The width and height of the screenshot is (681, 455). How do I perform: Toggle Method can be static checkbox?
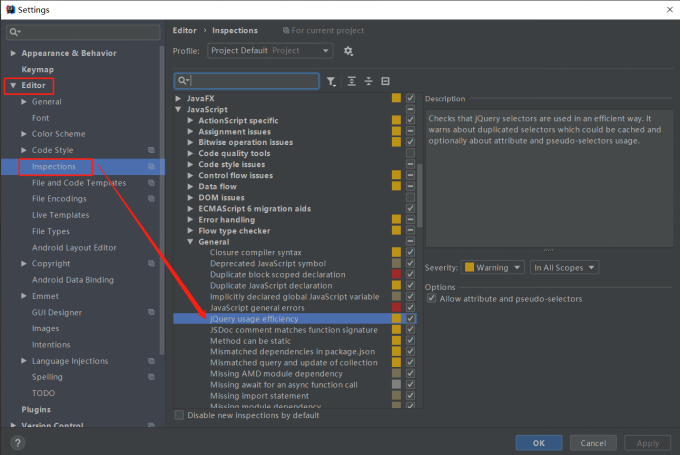[x=410, y=341]
